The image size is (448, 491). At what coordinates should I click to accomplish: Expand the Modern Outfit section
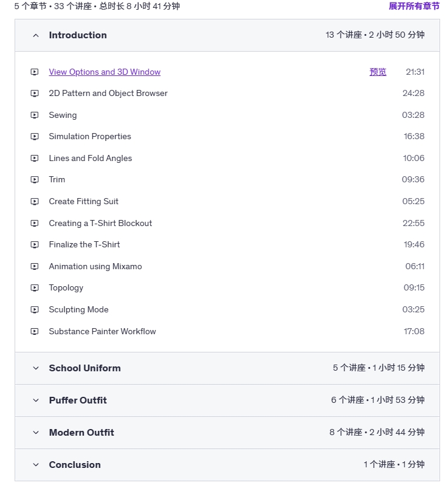pos(227,433)
